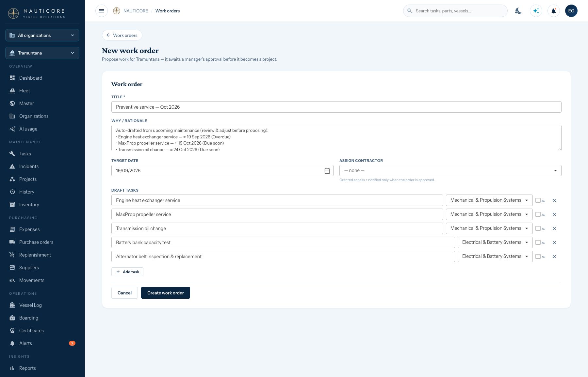The image size is (588, 377).
Task: Remove the Transmission oil change task
Action: coord(554,228)
